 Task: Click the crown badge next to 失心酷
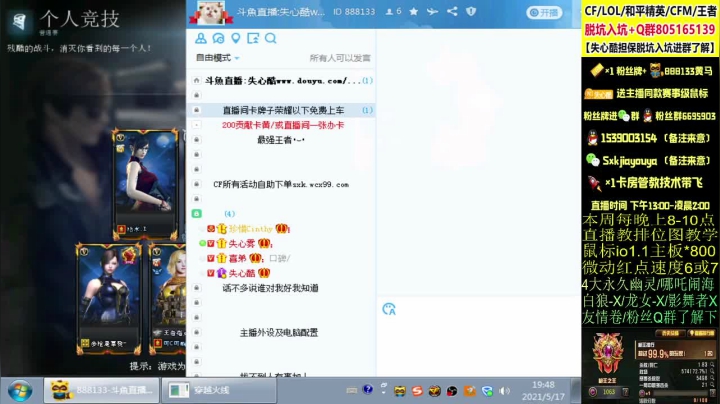pyautogui.click(x=264, y=273)
